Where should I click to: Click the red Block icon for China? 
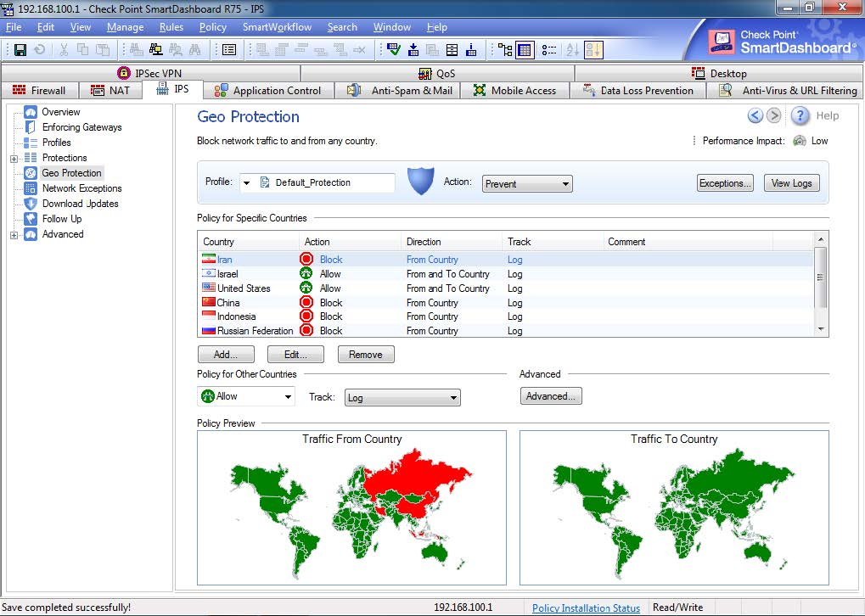[306, 303]
